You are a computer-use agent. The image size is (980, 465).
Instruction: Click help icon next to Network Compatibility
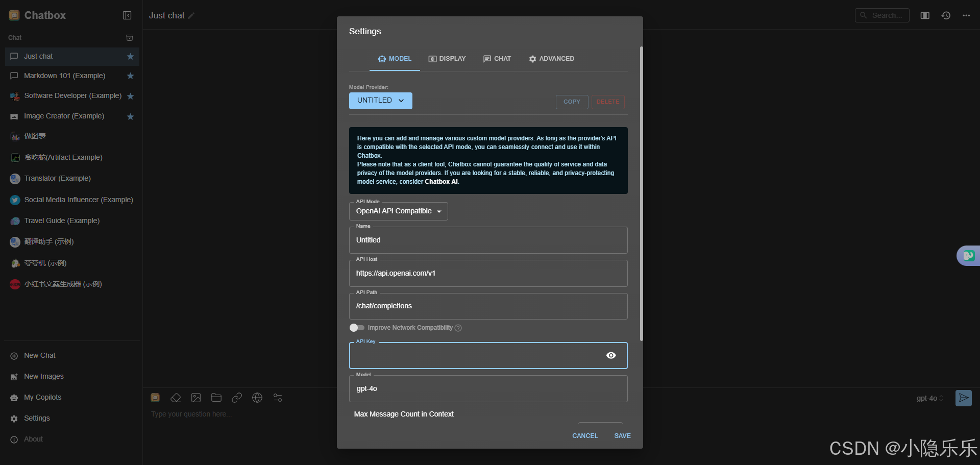click(458, 328)
